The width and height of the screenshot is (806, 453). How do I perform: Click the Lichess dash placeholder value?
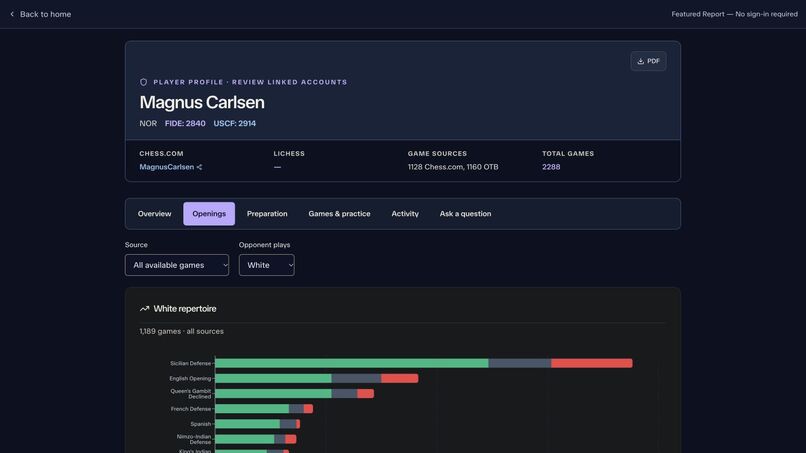(x=277, y=167)
